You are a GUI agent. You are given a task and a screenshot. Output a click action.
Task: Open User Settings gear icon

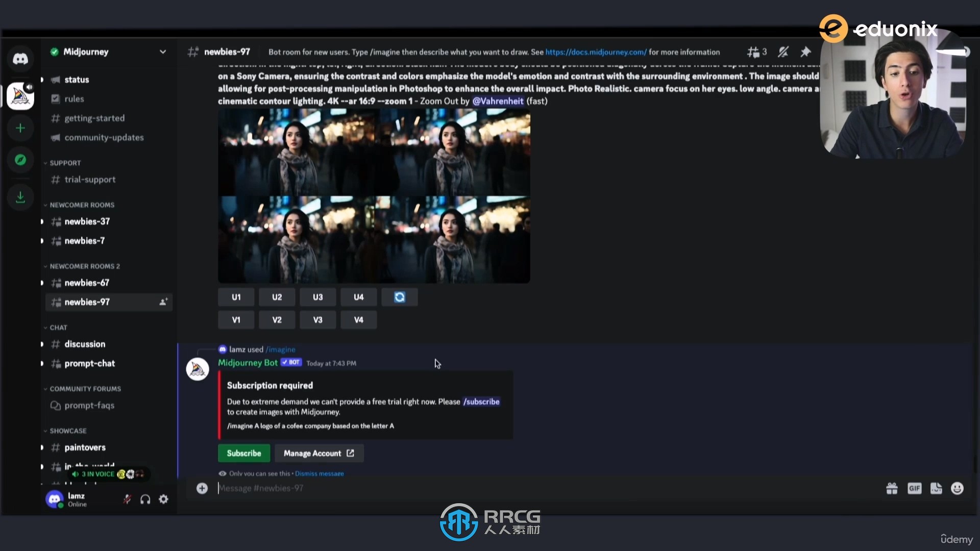163,499
